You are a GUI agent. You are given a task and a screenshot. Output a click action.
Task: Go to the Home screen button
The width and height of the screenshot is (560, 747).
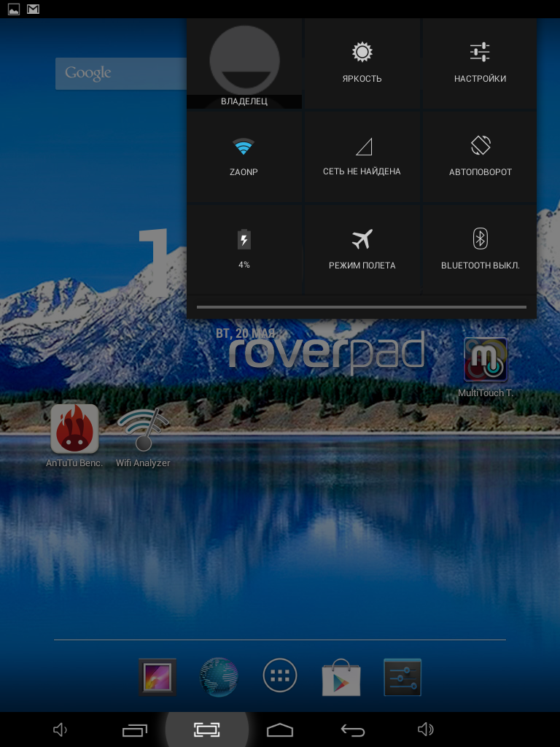point(280,729)
